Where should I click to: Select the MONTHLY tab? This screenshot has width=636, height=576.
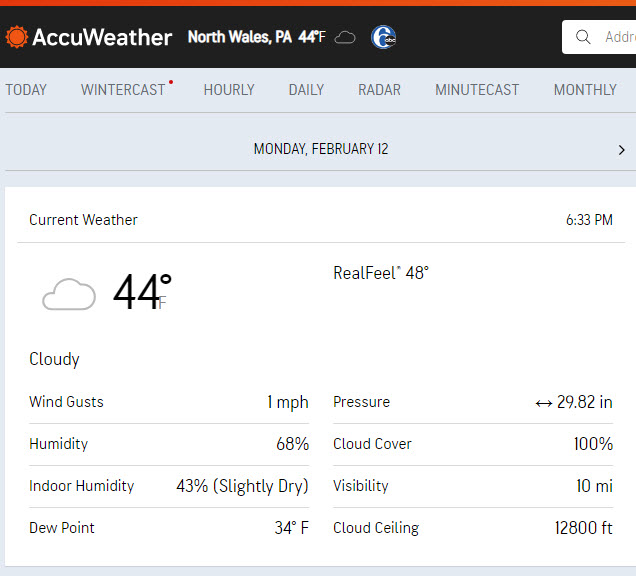(x=585, y=90)
